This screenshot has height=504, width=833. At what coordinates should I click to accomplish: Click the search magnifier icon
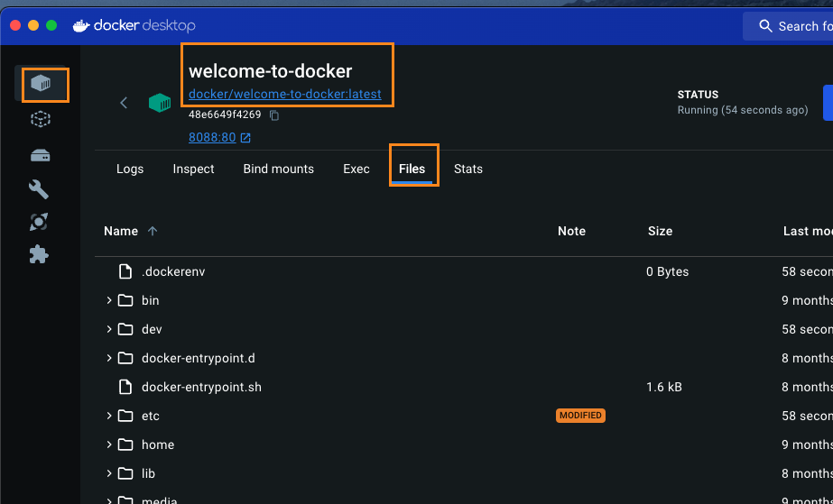765,26
